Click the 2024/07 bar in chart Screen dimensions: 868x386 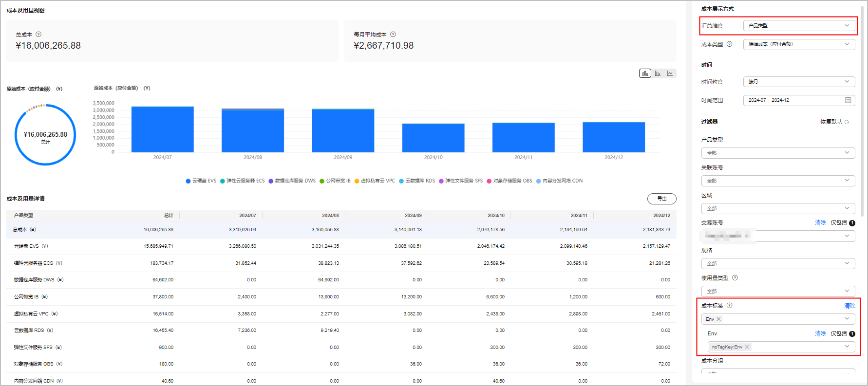coord(162,129)
